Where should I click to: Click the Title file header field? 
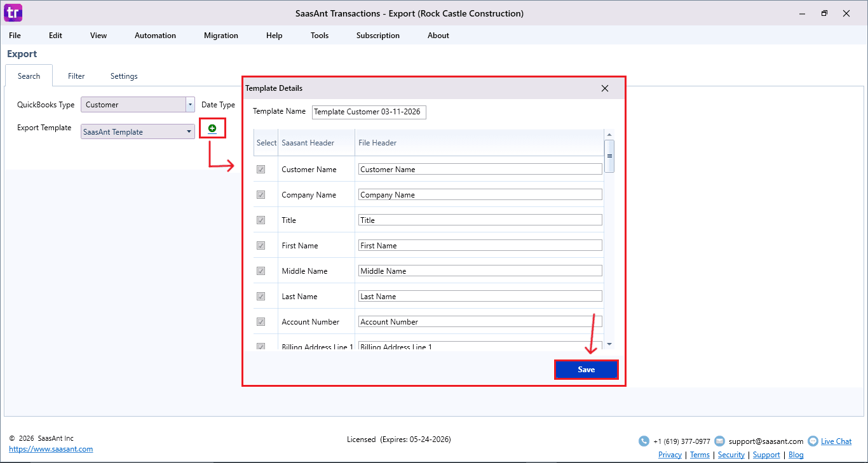pos(480,220)
